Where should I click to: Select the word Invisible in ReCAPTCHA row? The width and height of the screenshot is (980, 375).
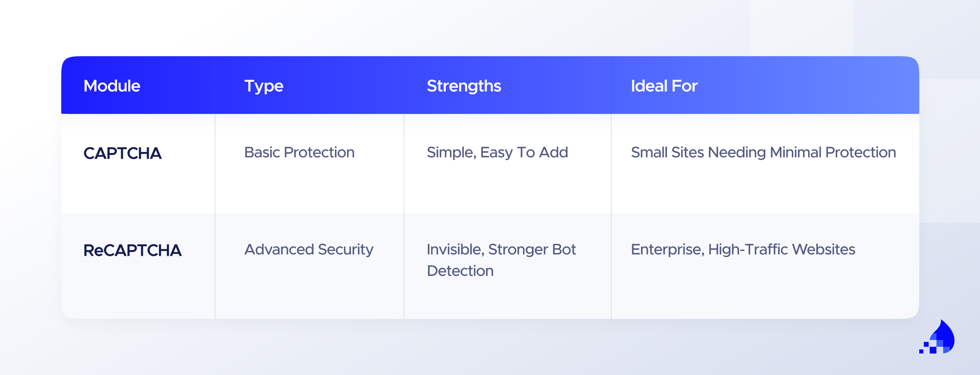click(455, 250)
